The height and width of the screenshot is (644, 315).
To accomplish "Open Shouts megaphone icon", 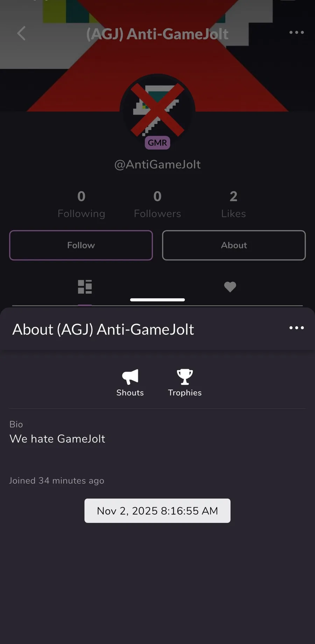I will pyautogui.click(x=130, y=377).
